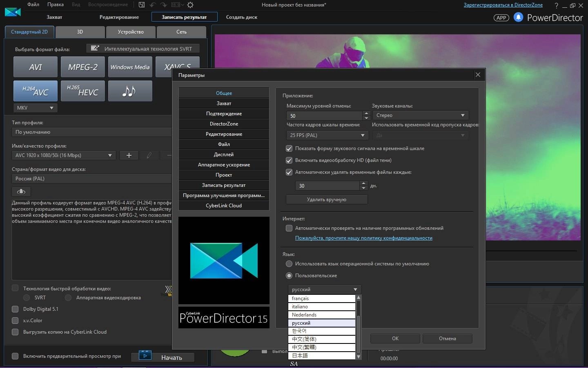Open the MKV container dropdown
Viewport: 588px width, 368px height.
[36, 108]
